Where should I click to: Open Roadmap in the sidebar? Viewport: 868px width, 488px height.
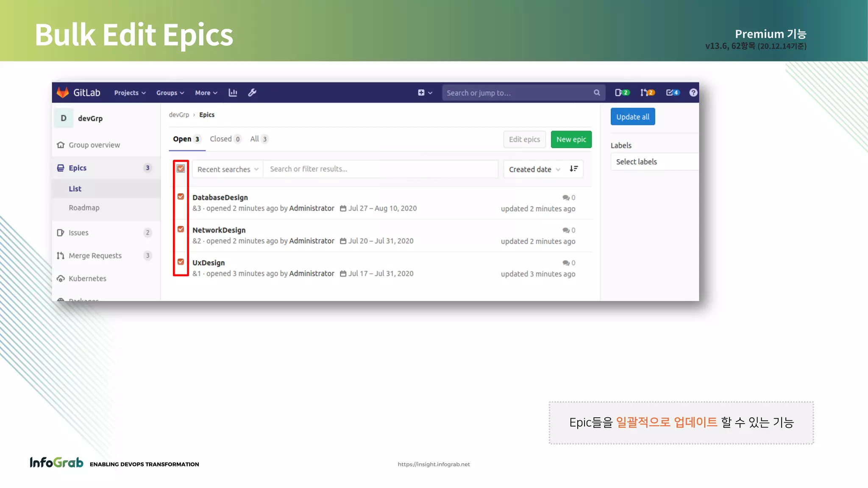pyautogui.click(x=84, y=208)
